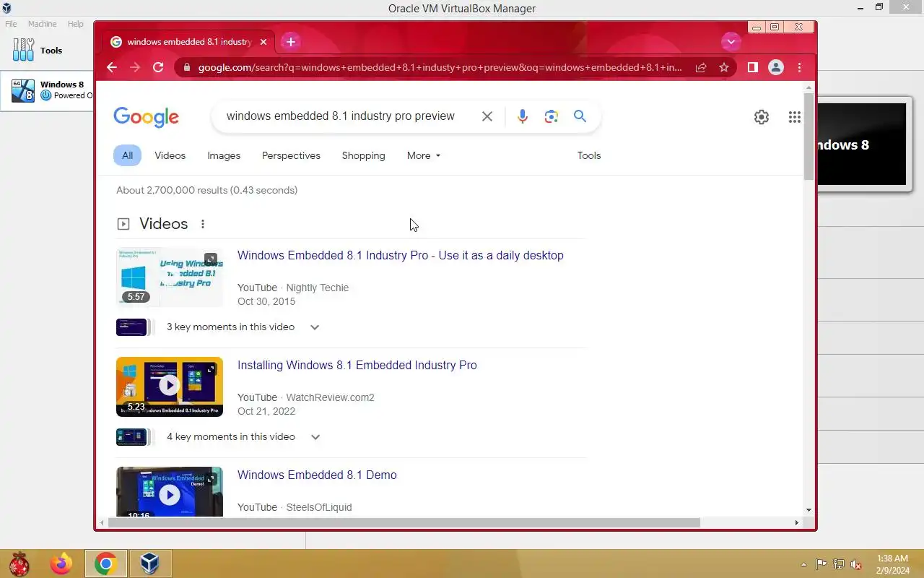This screenshot has width=924, height=578.
Task: Open Google quick settings gear
Action: [762, 117]
